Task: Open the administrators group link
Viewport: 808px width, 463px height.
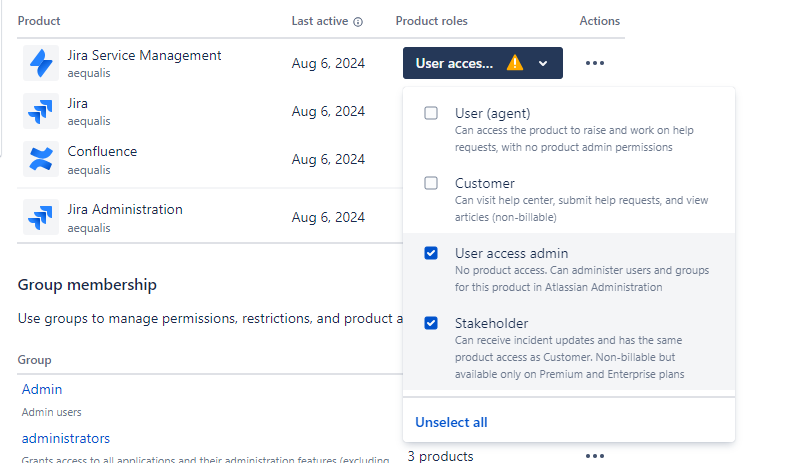Action: 66,438
